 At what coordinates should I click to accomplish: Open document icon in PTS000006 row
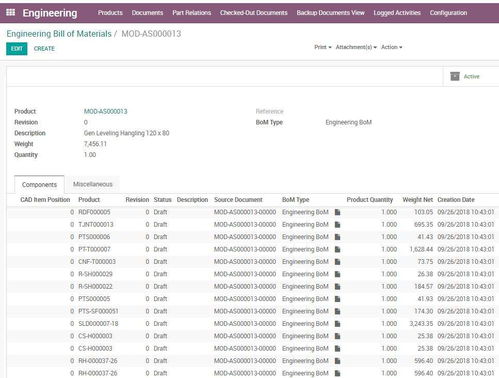[x=337, y=237]
